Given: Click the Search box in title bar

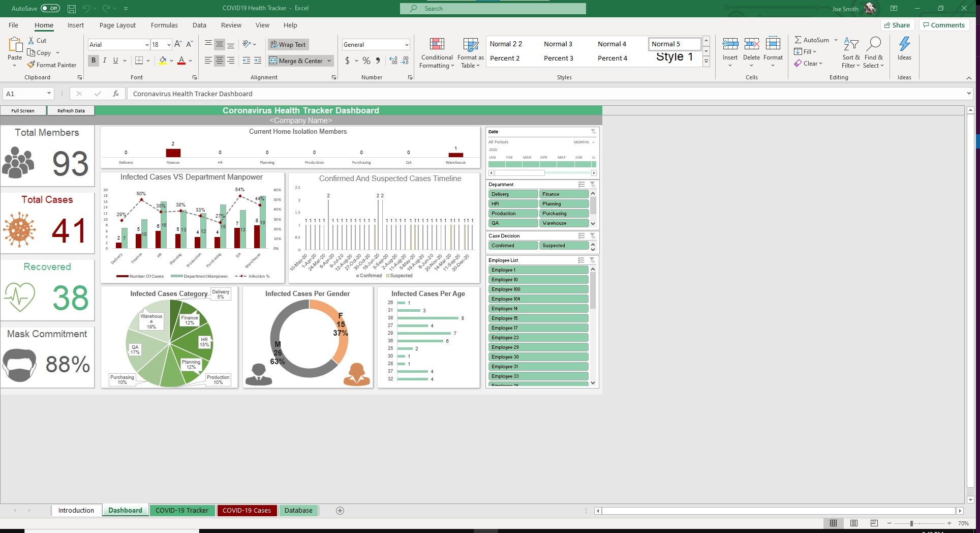Looking at the screenshot, I should pos(493,9).
